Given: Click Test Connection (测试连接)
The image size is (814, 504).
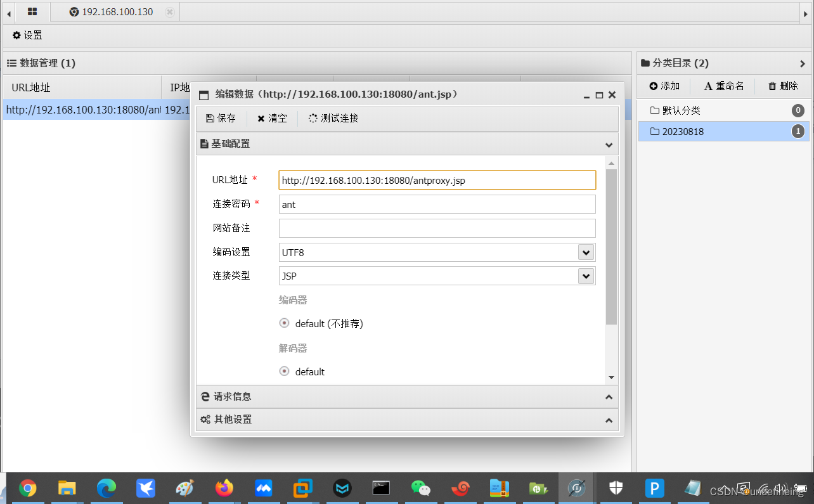Looking at the screenshot, I should (x=333, y=119).
